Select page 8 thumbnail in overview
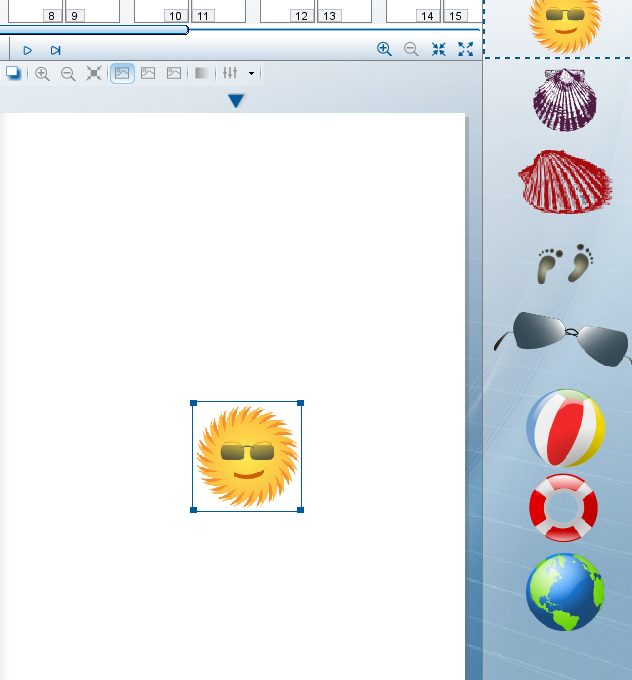The height and width of the screenshot is (680, 632). pos(35,11)
